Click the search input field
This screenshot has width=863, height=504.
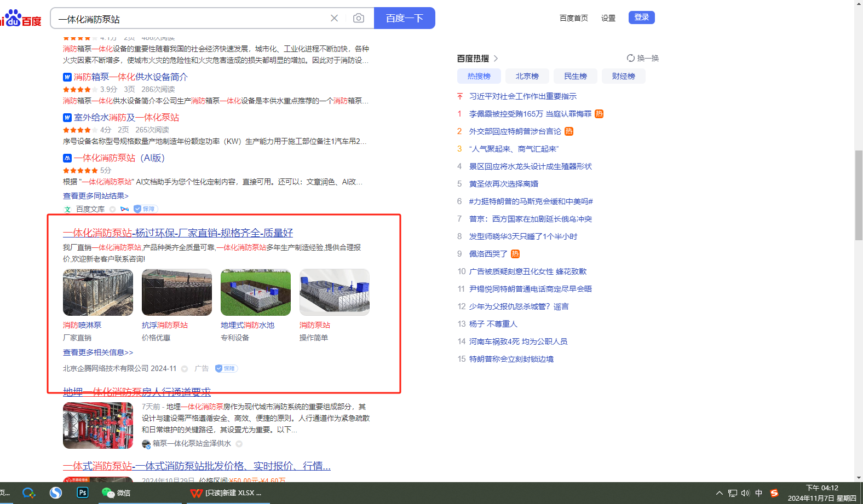click(x=192, y=19)
